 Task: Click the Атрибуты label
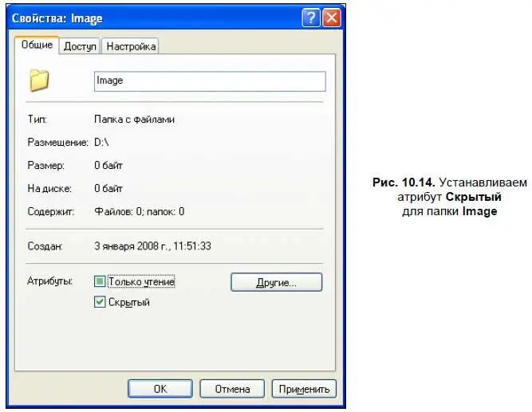pyautogui.click(x=50, y=281)
